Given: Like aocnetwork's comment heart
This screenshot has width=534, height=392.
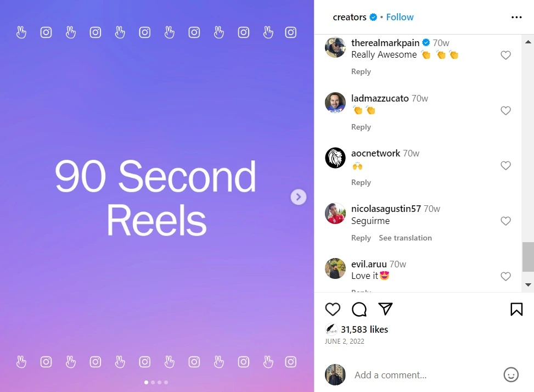Looking at the screenshot, I should [505, 165].
